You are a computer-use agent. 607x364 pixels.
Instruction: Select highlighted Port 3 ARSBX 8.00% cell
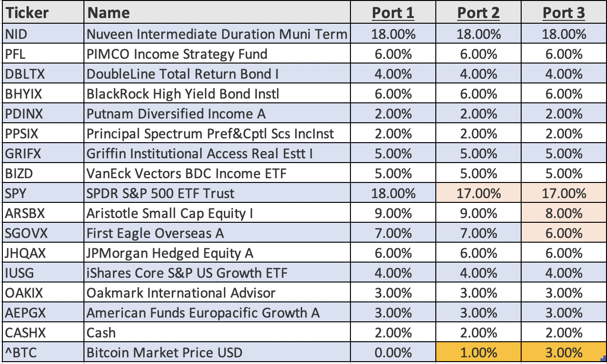(563, 213)
